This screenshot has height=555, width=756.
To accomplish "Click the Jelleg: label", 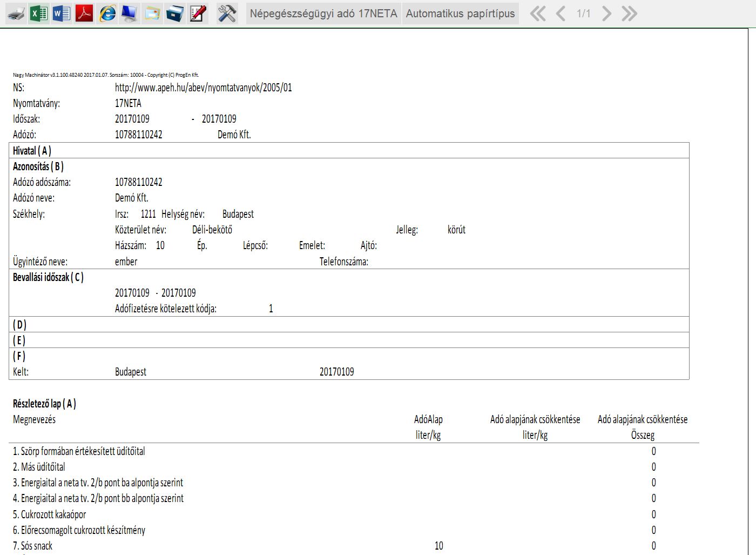I will pos(407,230).
